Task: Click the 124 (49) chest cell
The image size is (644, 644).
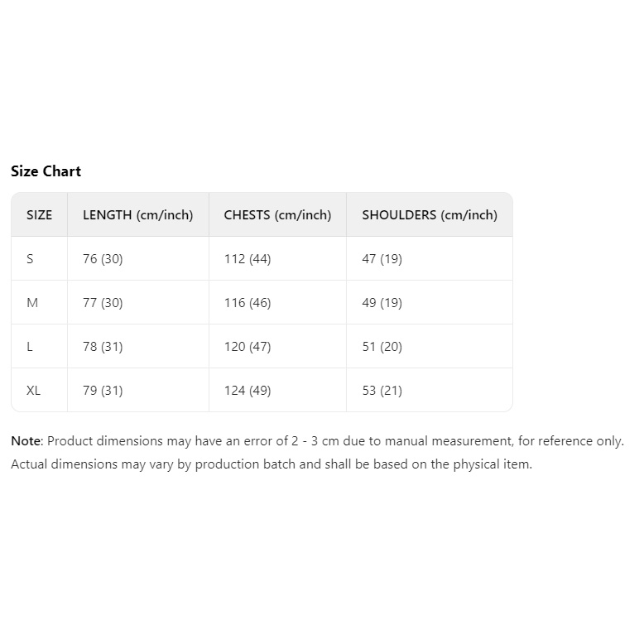Action: 248,391
